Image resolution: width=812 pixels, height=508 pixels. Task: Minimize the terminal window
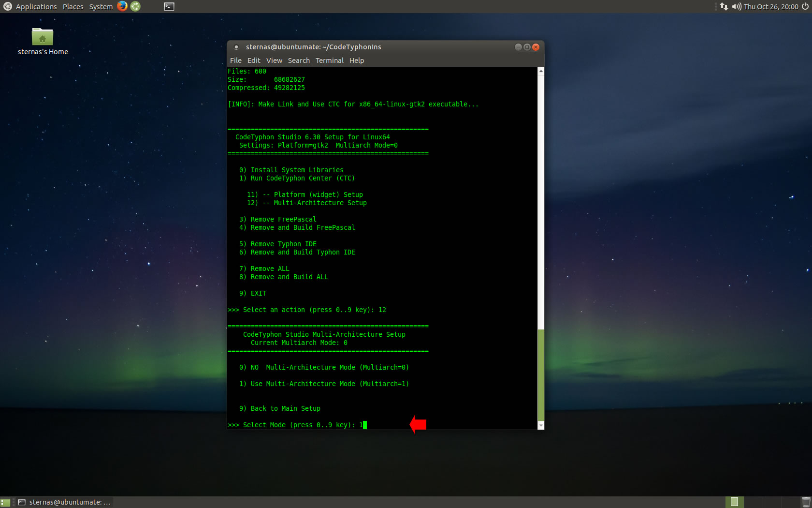(518, 47)
